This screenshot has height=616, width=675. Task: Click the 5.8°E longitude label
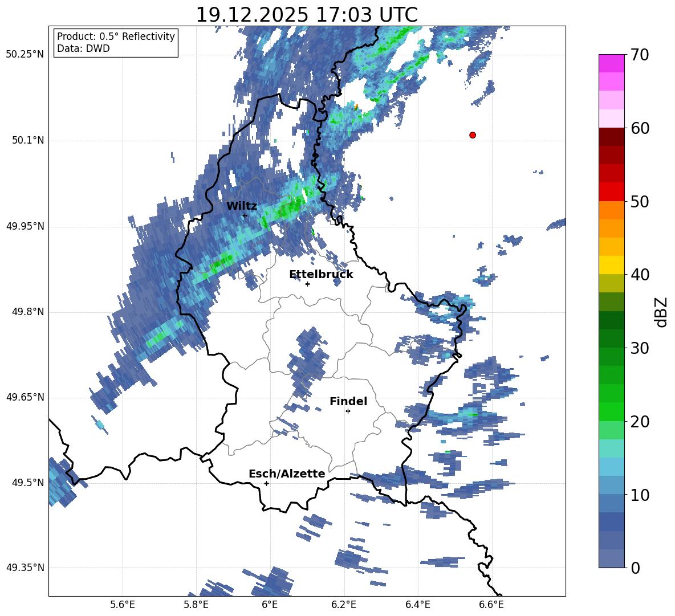click(196, 605)
